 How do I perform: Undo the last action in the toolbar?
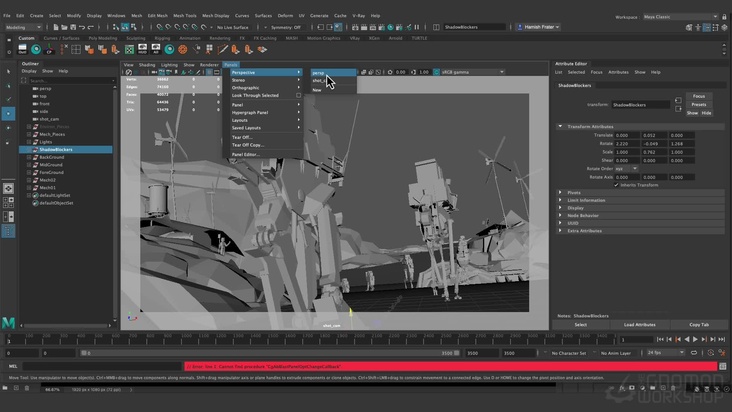click(x=82, y=27)
